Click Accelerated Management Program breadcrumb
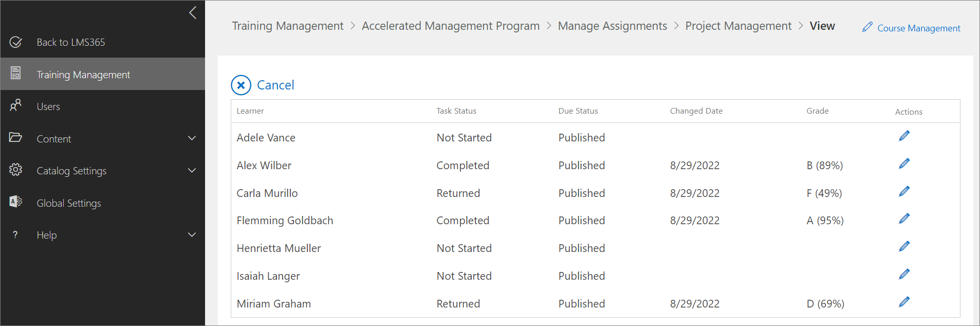 (x=450, y=26)
